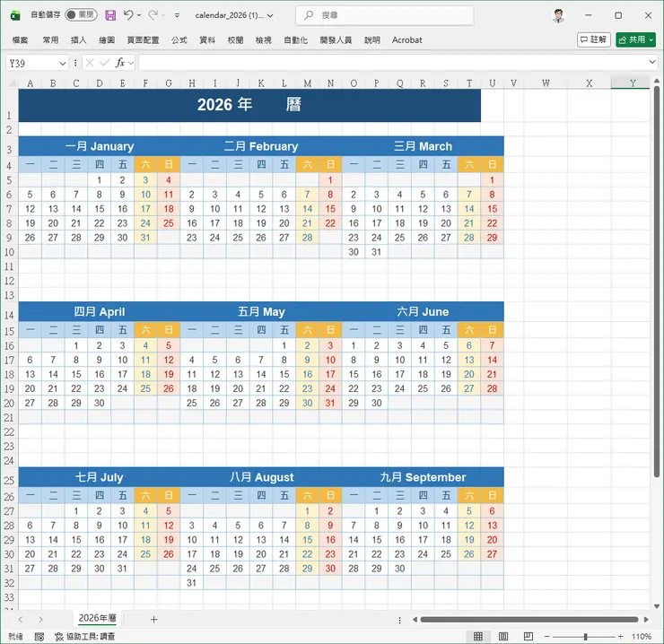
Task: Click the Undo arrow icon
Action: [128, 15]
